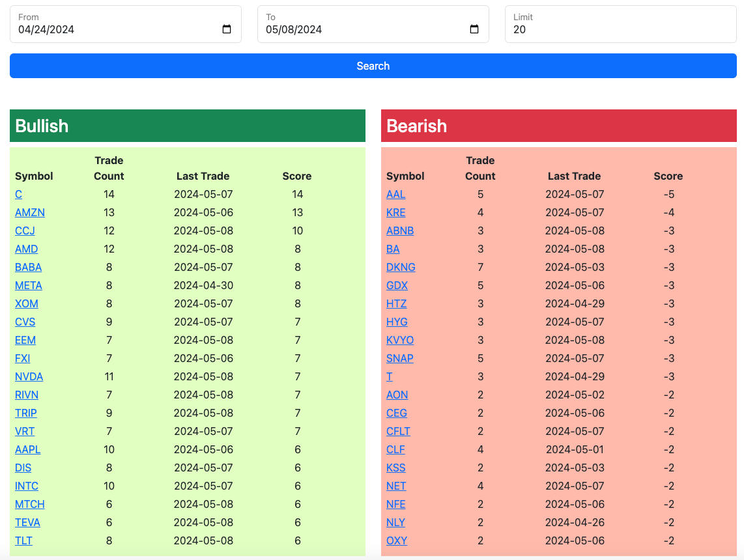The height and width of the screenshot is (560, 744).
Task: Open the AAL bearish symbol link
Action: click(x=395, y=195)
